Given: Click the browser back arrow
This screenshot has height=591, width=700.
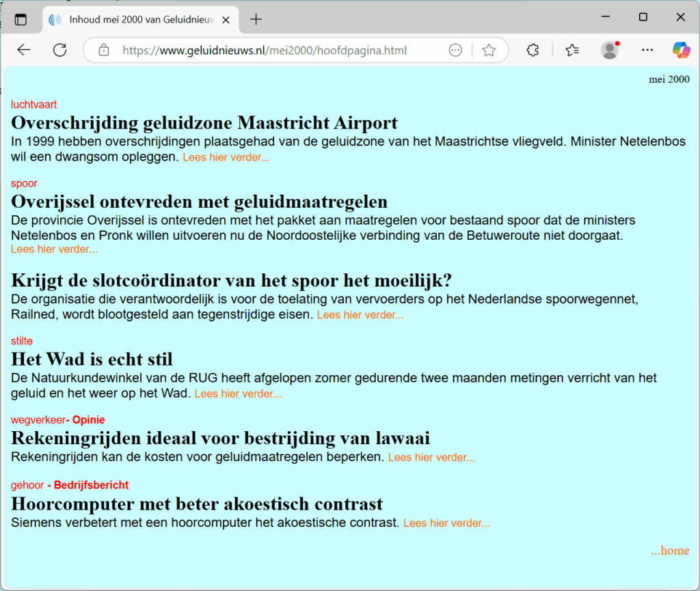Looking at the screenshot, I should (x=24, y=50).
